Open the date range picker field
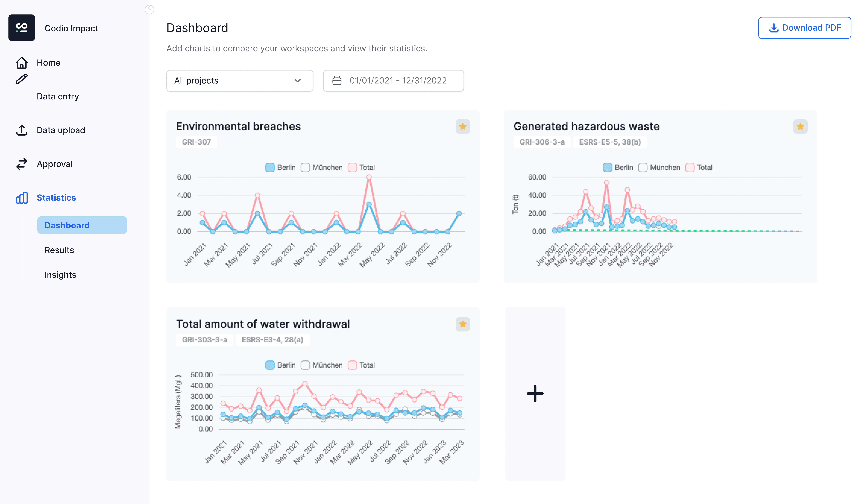 point(393,81)
